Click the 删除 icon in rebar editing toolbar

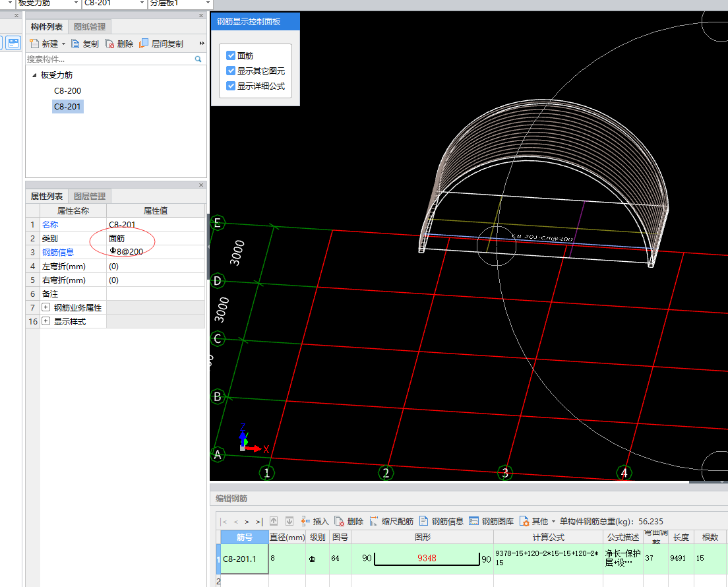click(x=340, y=521)
